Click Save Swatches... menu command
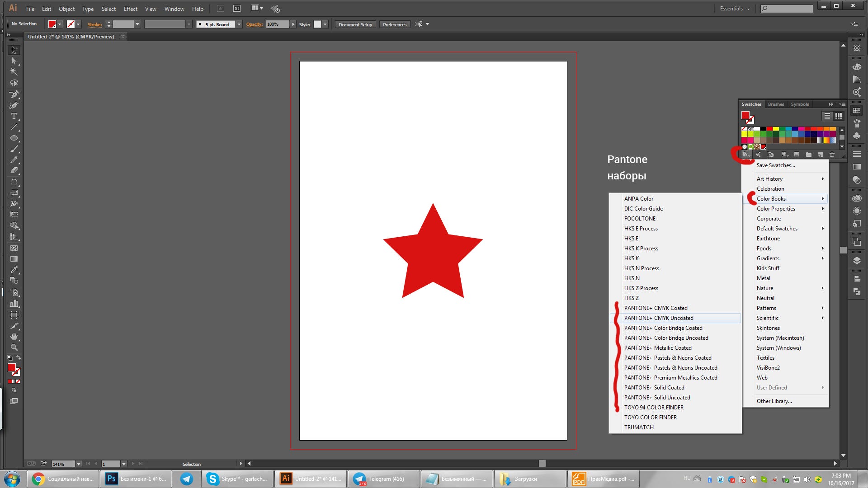This screenshot has width=868, height=488. pyautogui.click(x=785, y=165)
